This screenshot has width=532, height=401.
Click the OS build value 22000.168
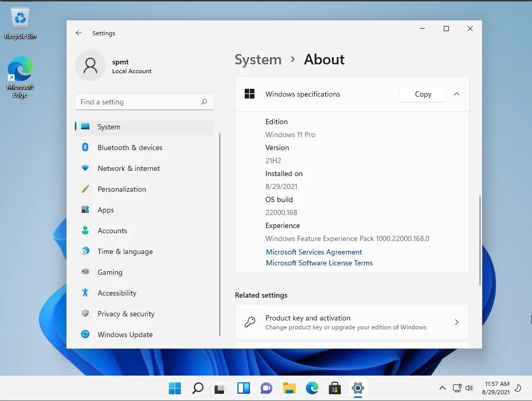(281, 213)
